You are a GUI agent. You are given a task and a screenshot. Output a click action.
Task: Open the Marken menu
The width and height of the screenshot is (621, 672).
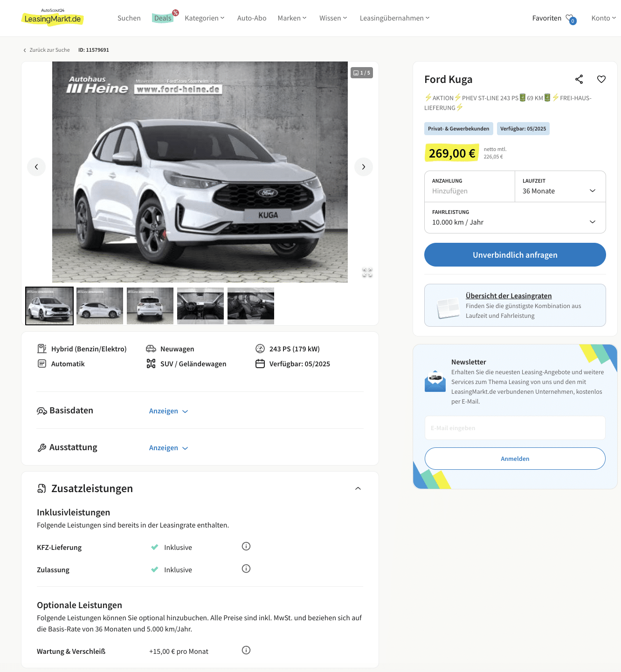point(292,18)
